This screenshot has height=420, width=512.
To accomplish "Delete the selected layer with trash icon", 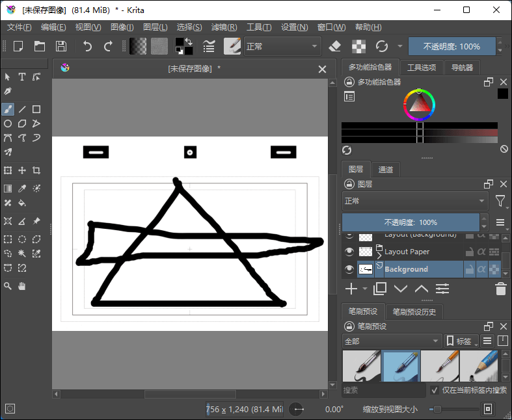I will 500,289.
